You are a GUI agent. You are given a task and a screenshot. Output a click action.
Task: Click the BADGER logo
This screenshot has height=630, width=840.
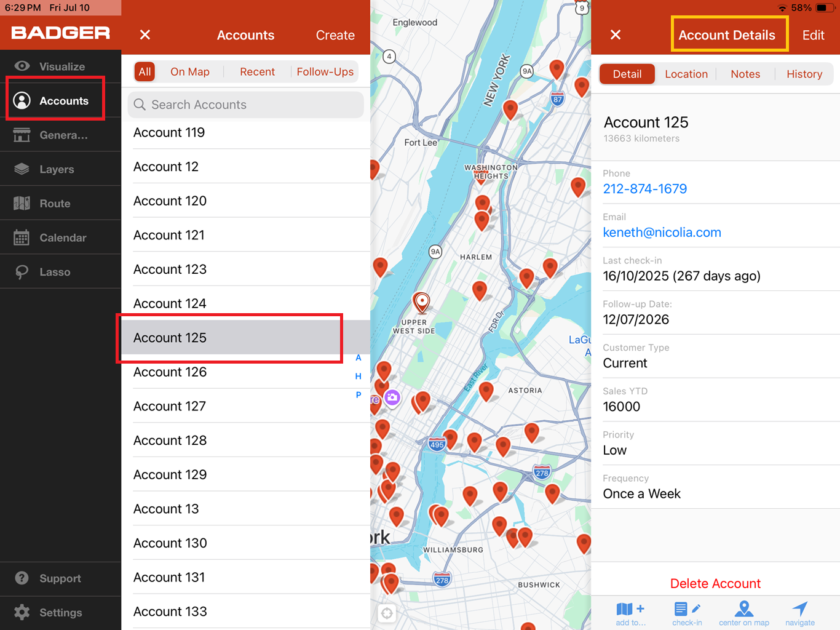[61, 33]
